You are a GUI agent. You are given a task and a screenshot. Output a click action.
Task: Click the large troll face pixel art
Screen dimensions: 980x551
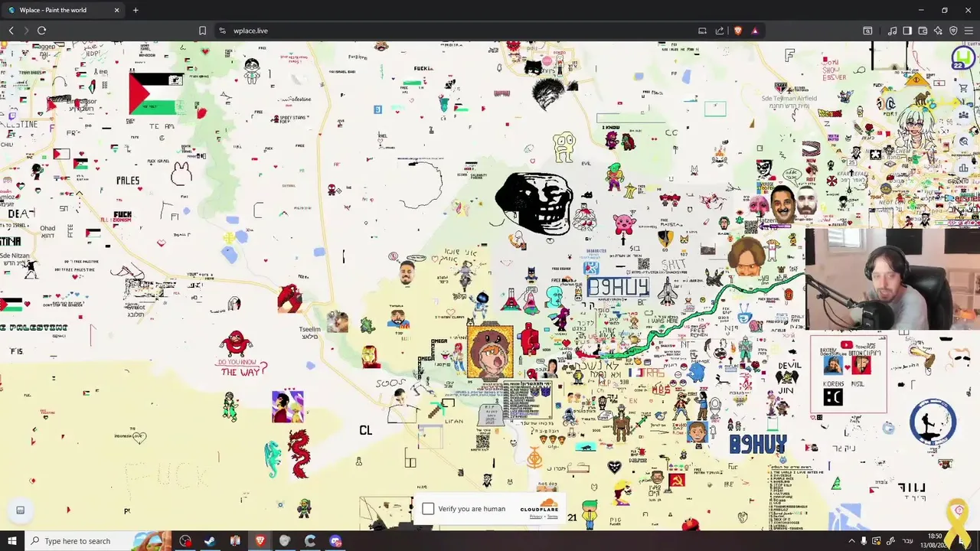coord(534,203)
